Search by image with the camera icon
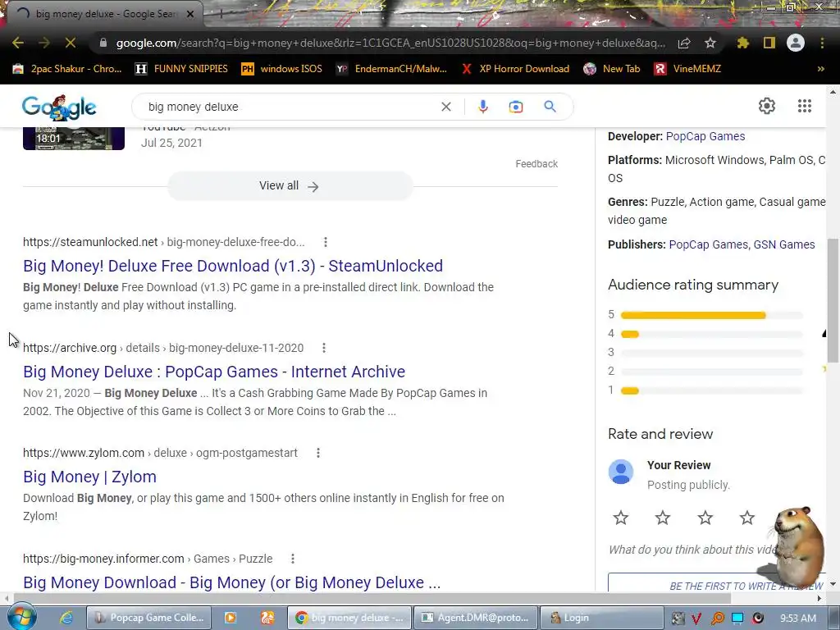This screenshot has height=630, width=840. pyautogui.click(x=516, y=107)
